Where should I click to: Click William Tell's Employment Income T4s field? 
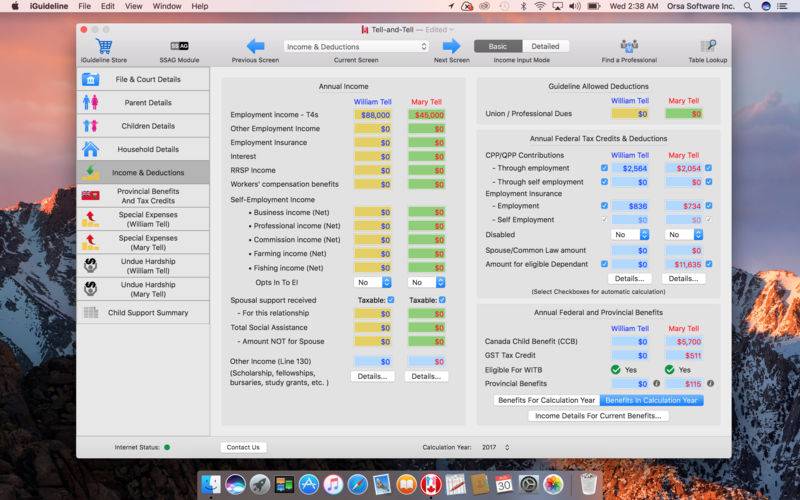pyautogui.click(x=372, y=115)
